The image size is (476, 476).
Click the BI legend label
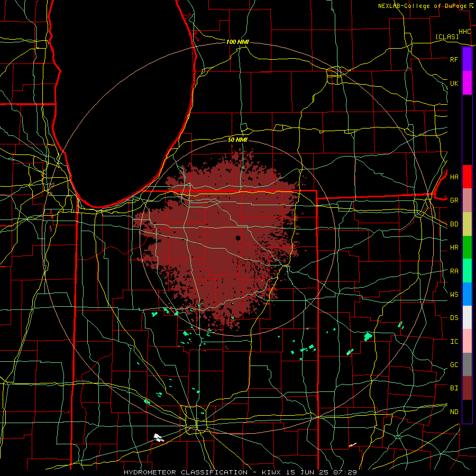pos(454,388)
